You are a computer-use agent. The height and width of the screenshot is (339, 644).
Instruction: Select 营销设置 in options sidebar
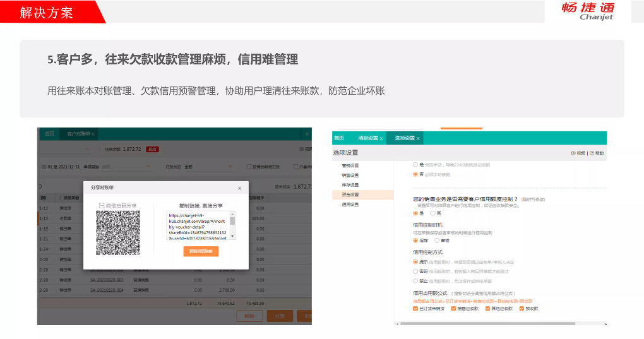click(x=350, y=165)
